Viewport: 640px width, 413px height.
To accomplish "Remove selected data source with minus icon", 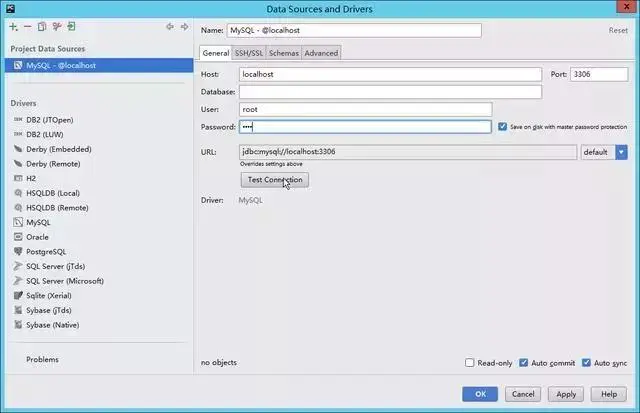I will (27, 27).
